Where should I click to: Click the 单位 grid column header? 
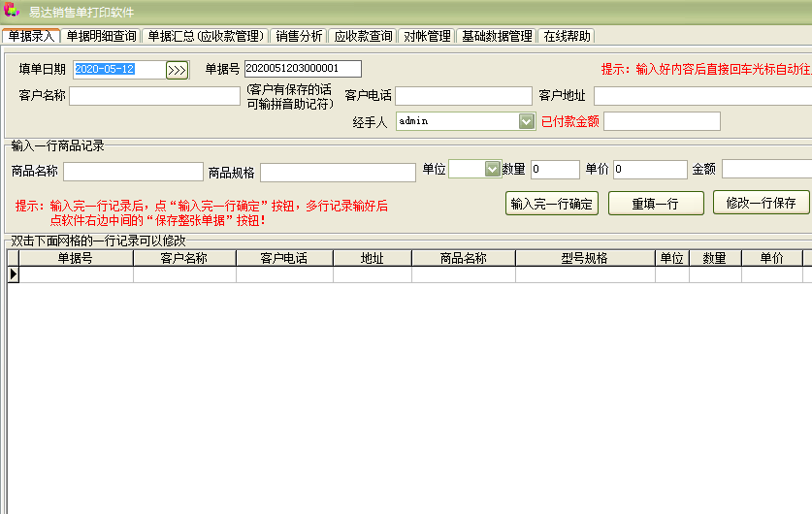[x=672, y=258]
